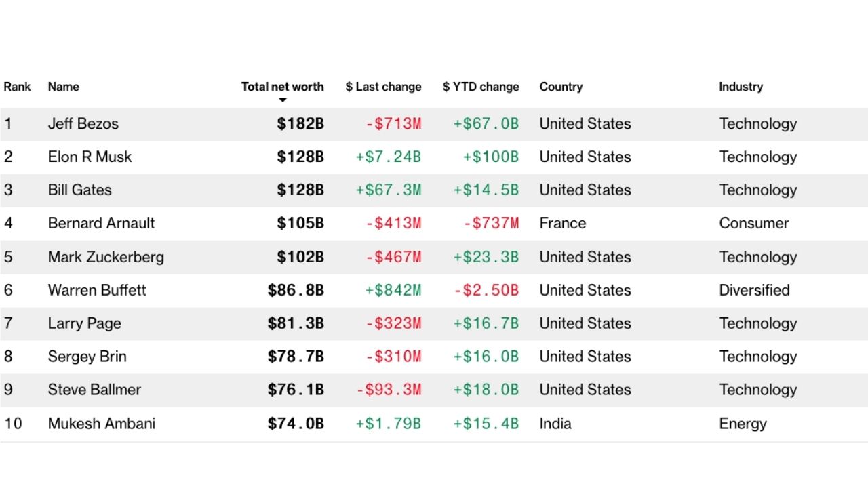Viewport: 868px width, 488px height.
Task: Click Sergey Brin's name
Action: (x=87, y=357)
